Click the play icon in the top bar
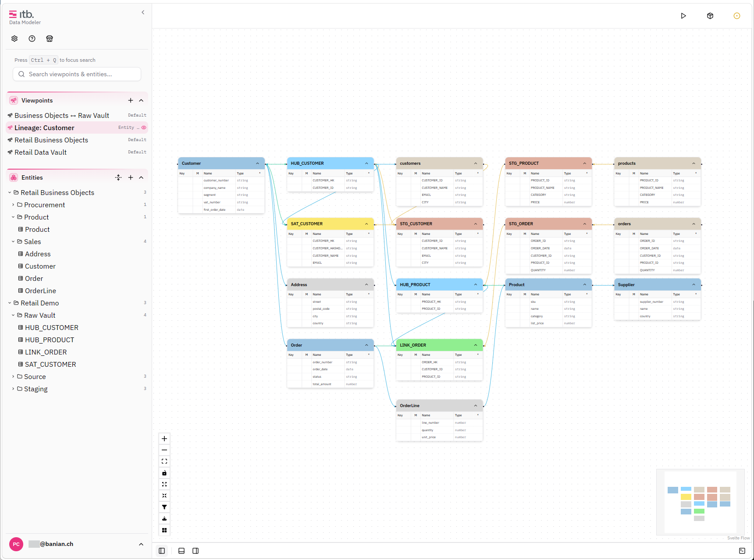The height and width of the screenshot is (560, 754). point(683,16)
